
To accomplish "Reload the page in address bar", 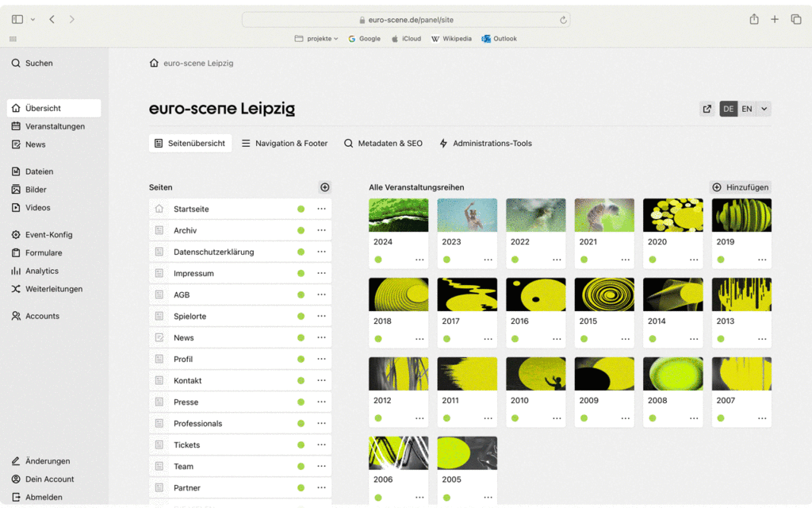I will (563, 20).
